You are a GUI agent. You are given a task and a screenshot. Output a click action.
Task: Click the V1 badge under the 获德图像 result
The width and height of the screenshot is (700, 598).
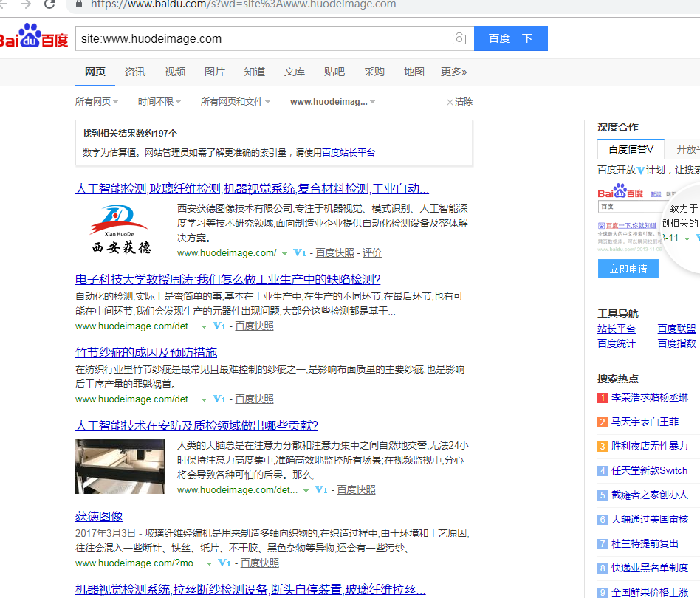pos(224,563)
